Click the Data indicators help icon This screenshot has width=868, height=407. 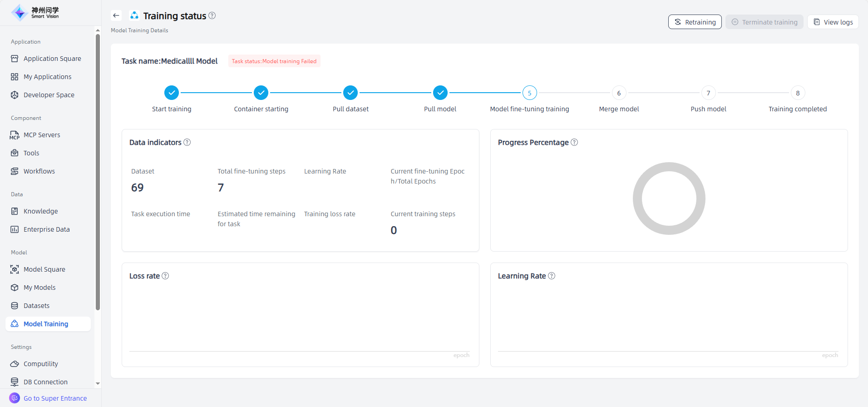tap(187, 142)
